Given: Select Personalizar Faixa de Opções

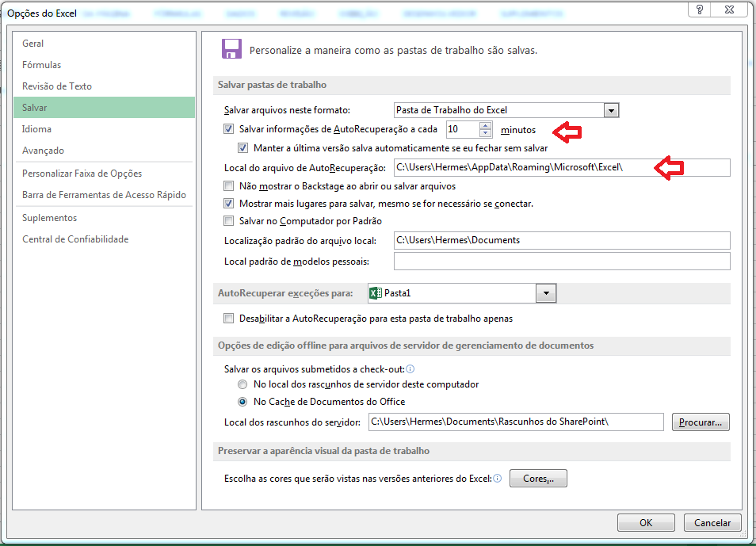Looking at the screenshot, I should tap(82, 174).
